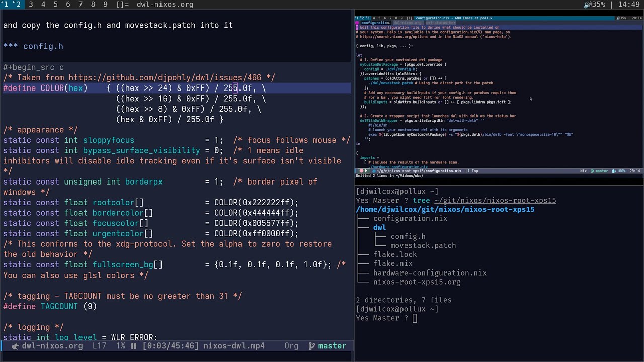Image resolution: width=644 pixels, height=362 pixels.
Task: Click the Nix mode label in video modeline
Action: pos(583,171)
